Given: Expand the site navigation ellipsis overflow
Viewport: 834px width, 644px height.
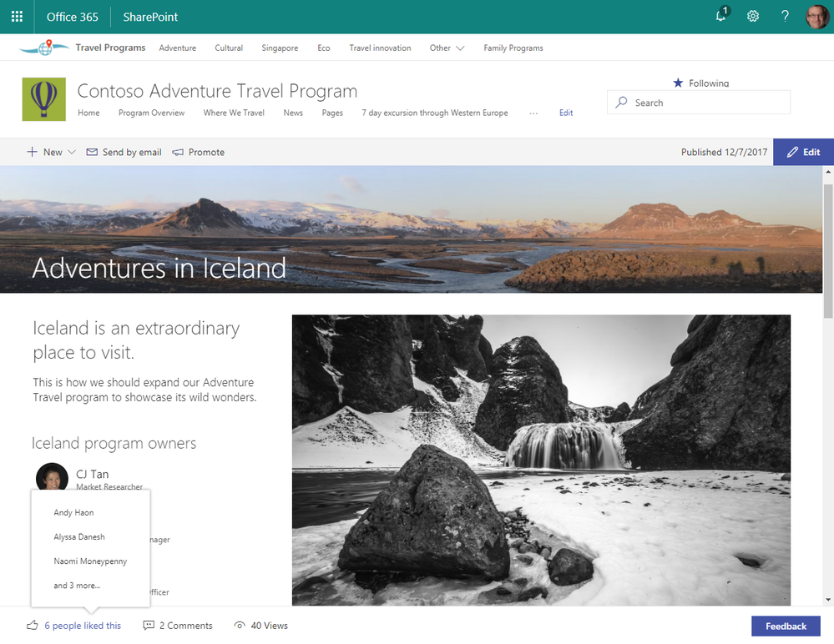Looking at the screenshot, I should coord(533,113).
